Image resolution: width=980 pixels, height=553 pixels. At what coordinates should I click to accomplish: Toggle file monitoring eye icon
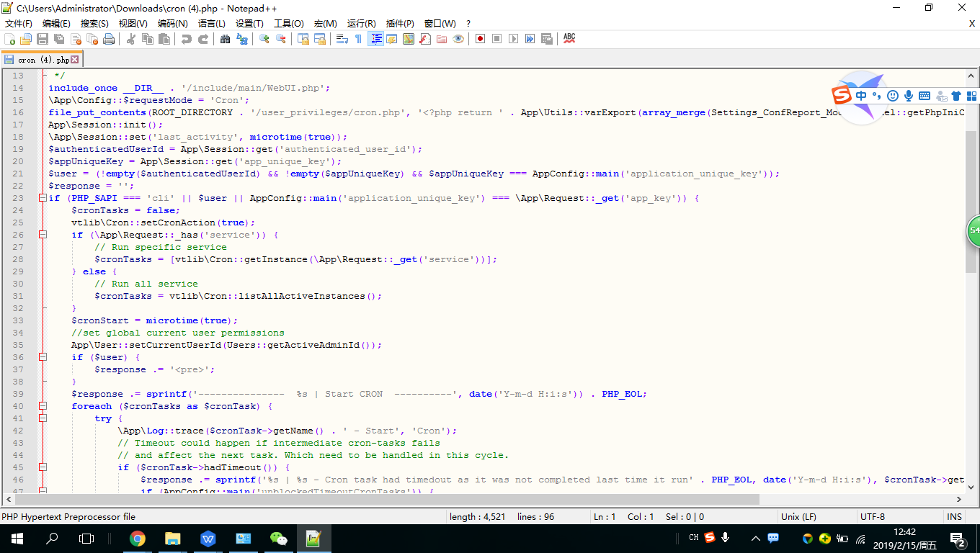(x=458, y=39)
